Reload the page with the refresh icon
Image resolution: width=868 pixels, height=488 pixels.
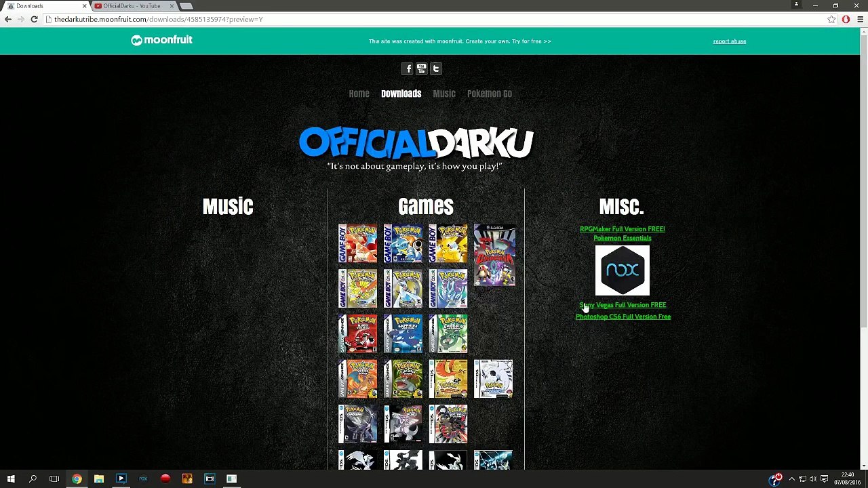[x=34, y=20]
